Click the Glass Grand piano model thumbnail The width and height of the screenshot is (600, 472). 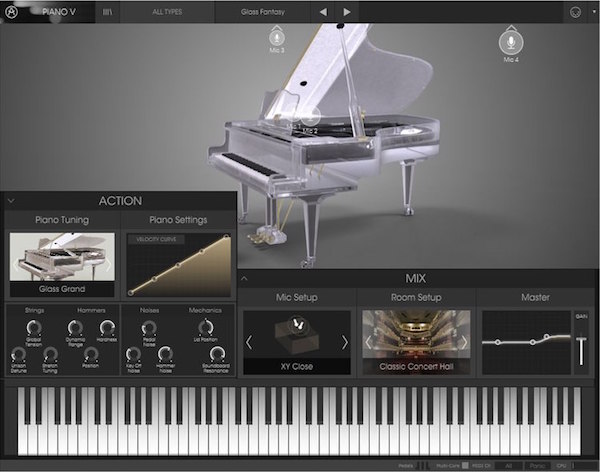point(62,257)
